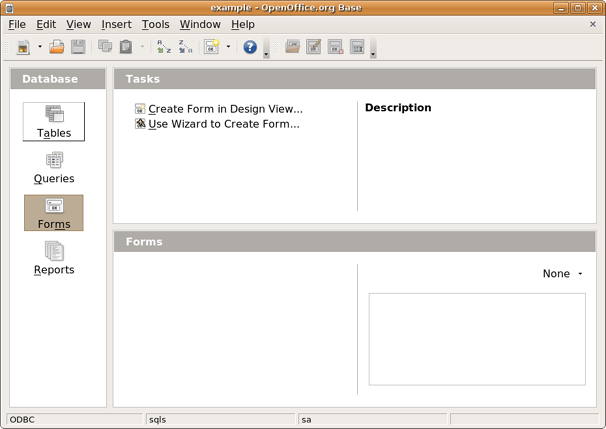Select Tables in the Database pane

(x=54, y=121)
